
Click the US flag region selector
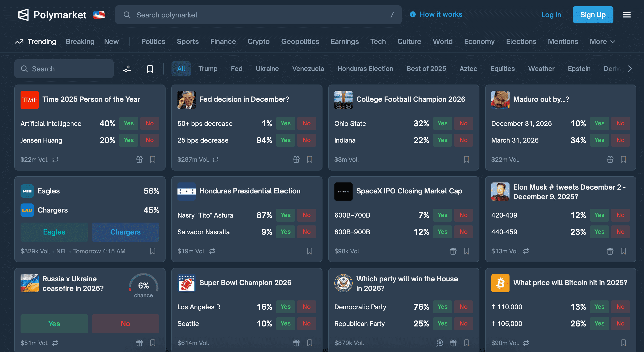tap(99, 15)
